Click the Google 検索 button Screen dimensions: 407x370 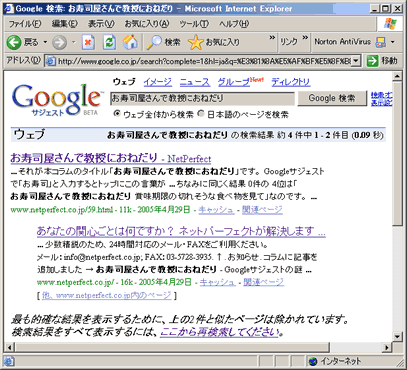[x=332, y=98]
